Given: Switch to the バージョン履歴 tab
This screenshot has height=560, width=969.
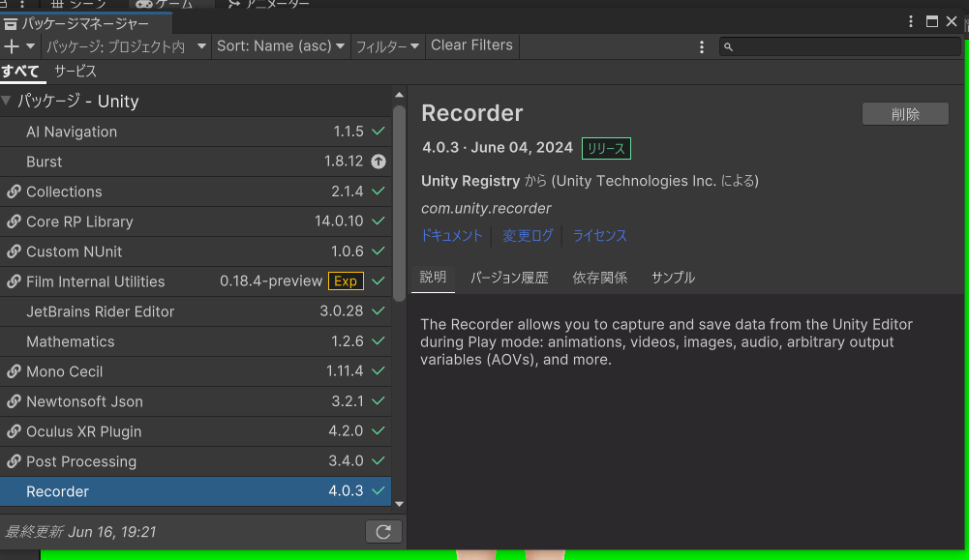Looking at the screenshot, I should [509, 278].
